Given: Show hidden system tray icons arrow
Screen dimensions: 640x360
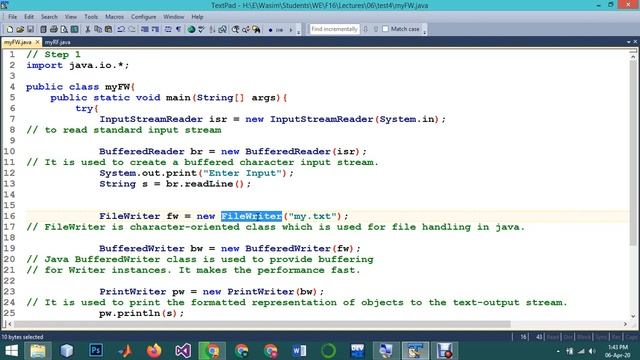Looking at the screenshot, I should [x=558, y=351].
